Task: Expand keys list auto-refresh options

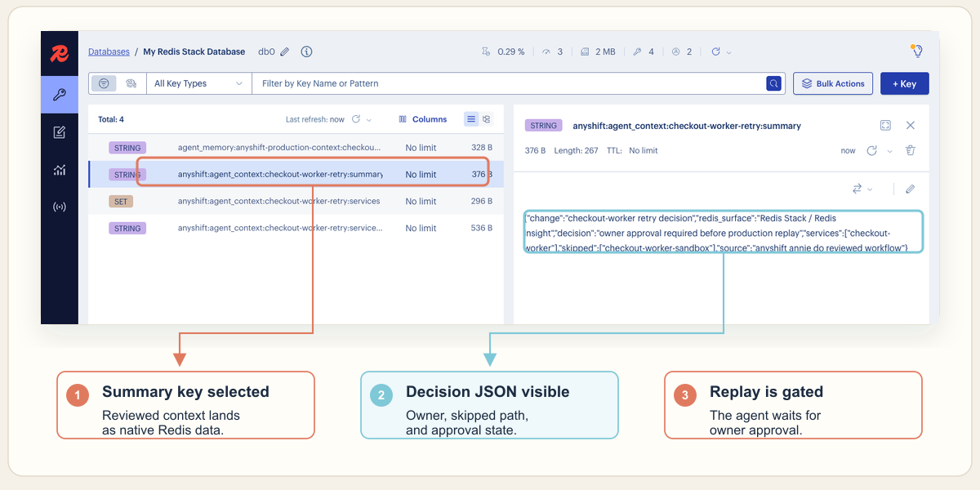Action: pyautogui.click(x=369, y=120)
